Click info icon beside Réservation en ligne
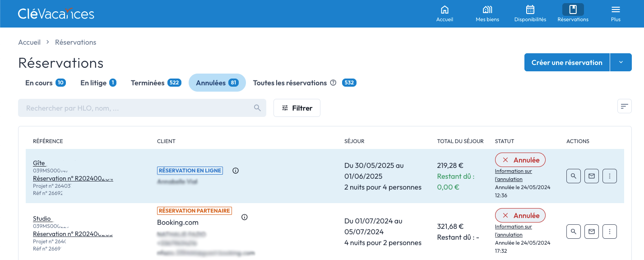644x260 pixels. [236, 171]
